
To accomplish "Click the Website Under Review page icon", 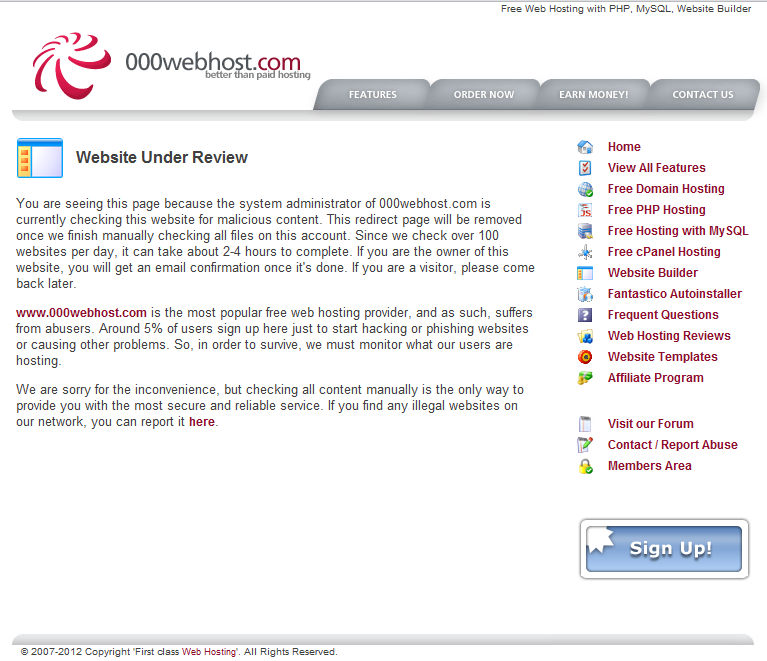I will click(x=40, y=158).
